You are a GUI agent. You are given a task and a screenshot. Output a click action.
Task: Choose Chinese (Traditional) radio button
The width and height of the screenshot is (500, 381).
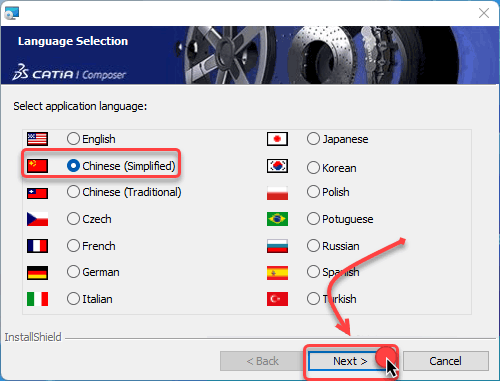73,192
